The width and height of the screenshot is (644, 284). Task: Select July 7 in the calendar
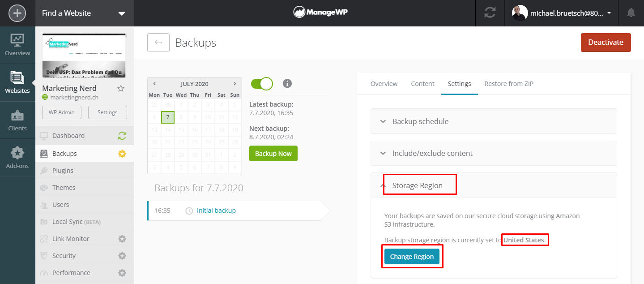[x=167, y=117]
